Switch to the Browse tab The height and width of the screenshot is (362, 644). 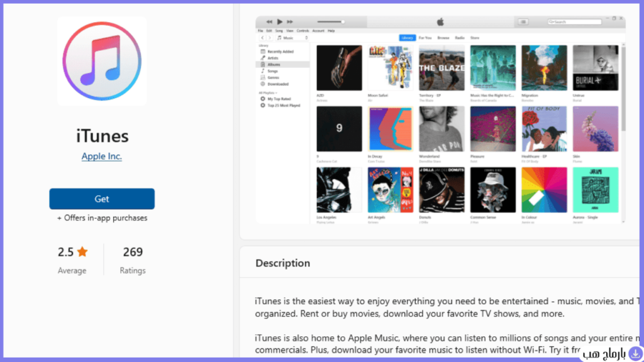coord(443,38)
